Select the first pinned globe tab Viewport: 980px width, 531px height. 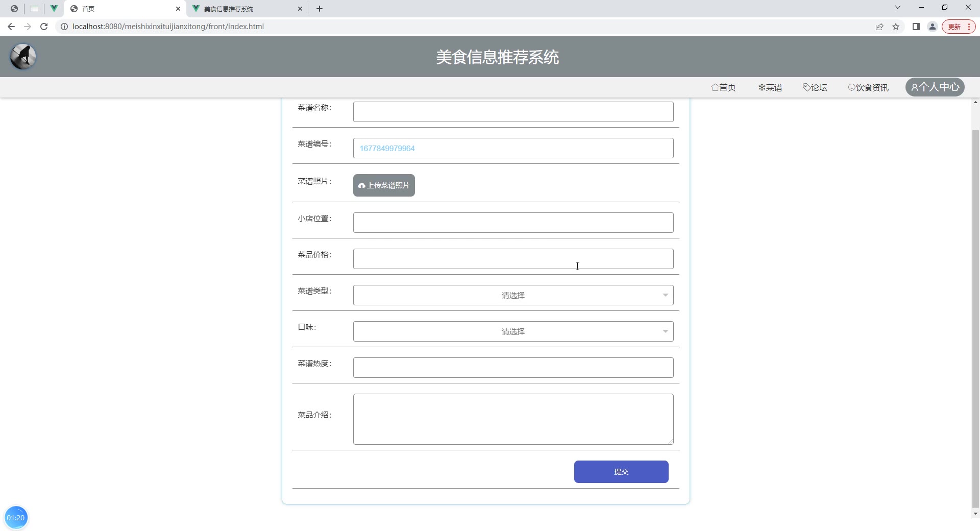(14, 9)
